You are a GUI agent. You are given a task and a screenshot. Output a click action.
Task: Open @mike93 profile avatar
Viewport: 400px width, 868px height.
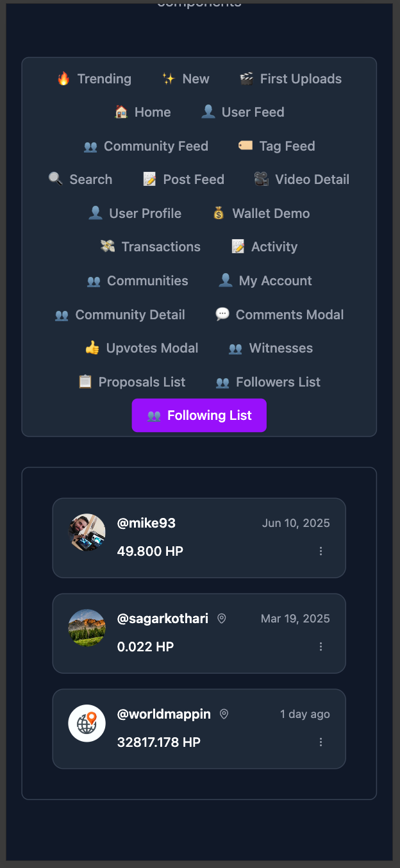click(87, 532)
